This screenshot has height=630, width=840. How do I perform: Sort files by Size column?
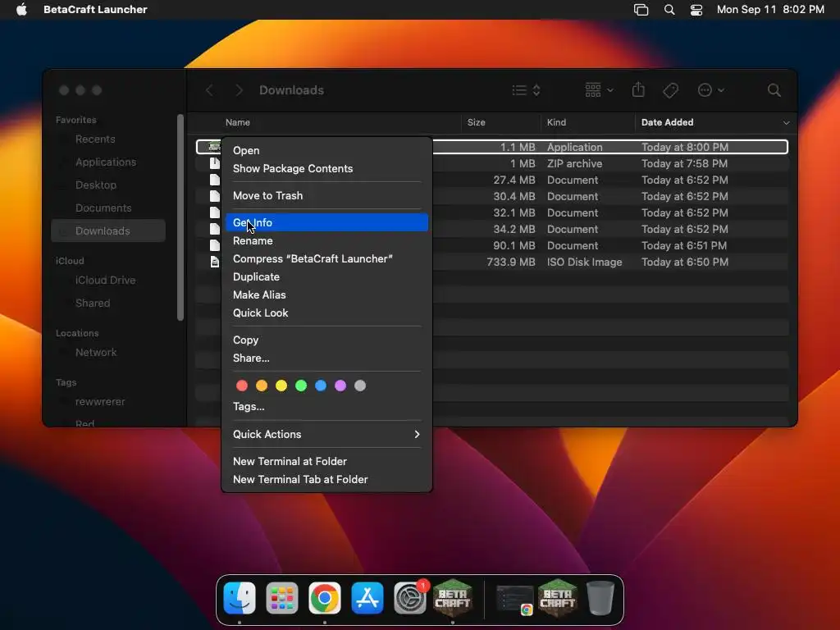coord(476,122)
